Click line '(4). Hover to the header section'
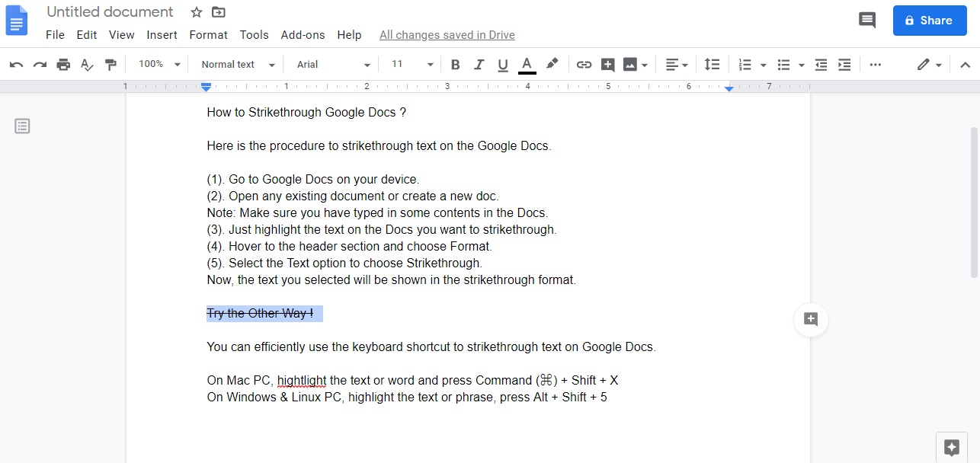The height and width of the screenshot is (463, 980). coord(350,247)
